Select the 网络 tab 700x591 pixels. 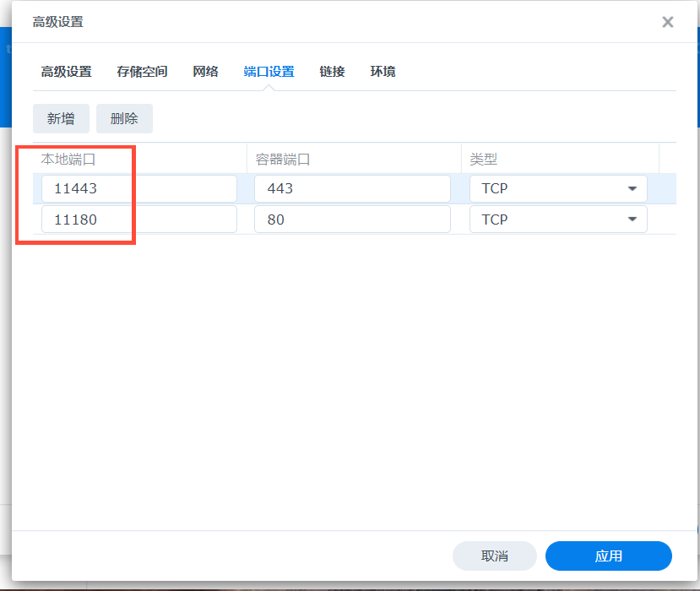pos(205,72)
